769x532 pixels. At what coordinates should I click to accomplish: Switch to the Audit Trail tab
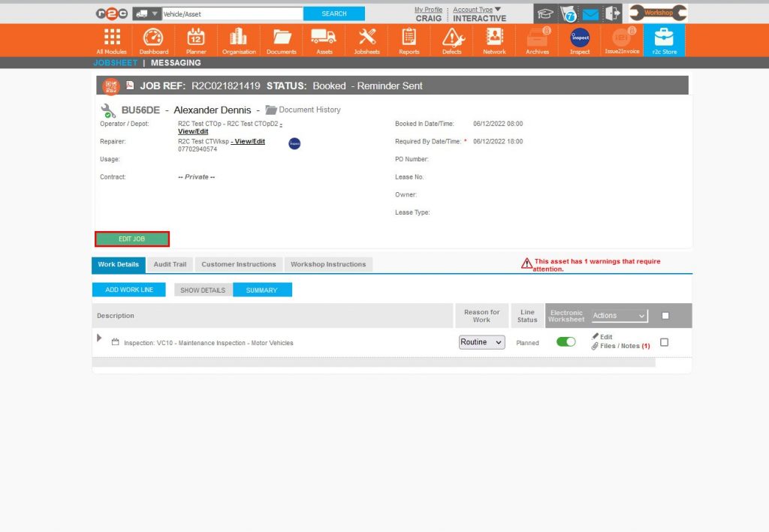tap(169, 264)
